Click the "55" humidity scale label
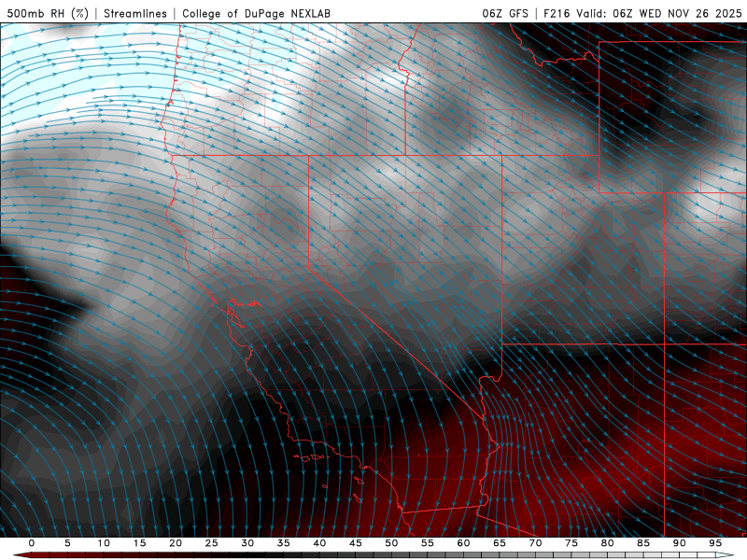 pos(428,543)
